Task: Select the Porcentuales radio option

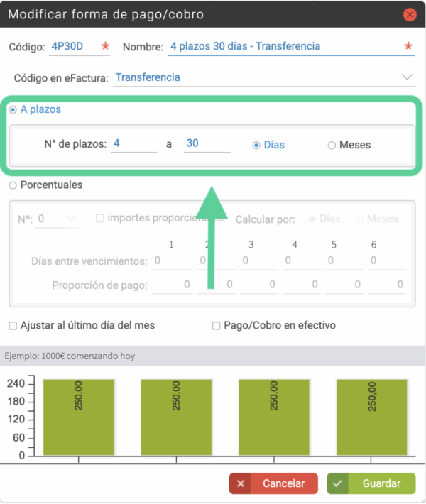Action: click(12, 185)
